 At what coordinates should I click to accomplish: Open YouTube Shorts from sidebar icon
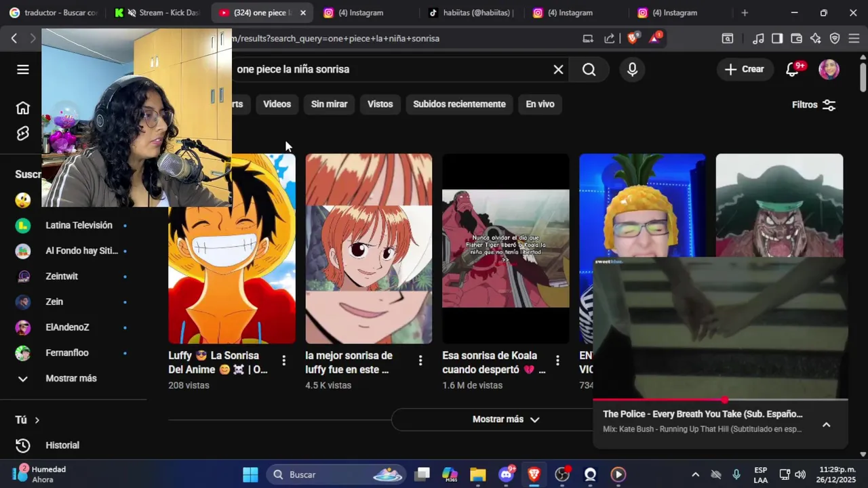(x=23, y=134)
